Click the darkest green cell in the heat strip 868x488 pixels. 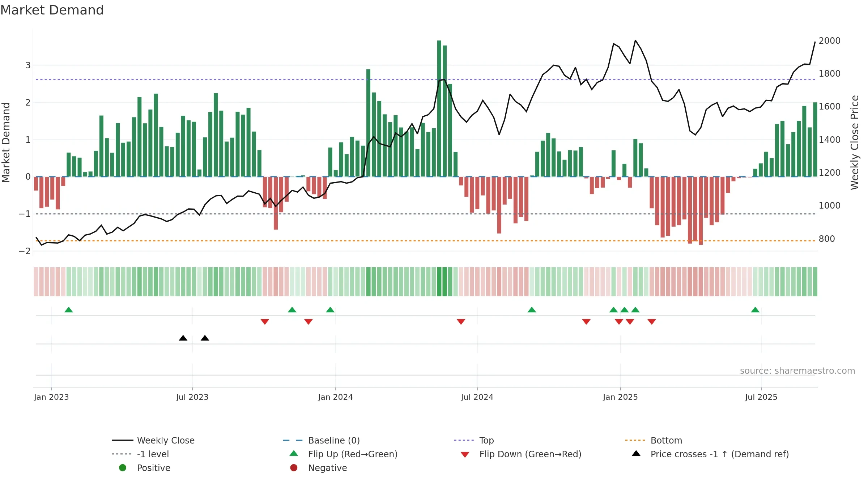tap(439, 282)
